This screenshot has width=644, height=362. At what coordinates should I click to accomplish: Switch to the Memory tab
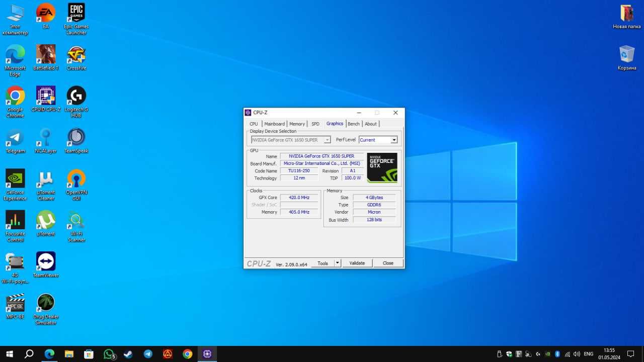(x=297, y=124)
